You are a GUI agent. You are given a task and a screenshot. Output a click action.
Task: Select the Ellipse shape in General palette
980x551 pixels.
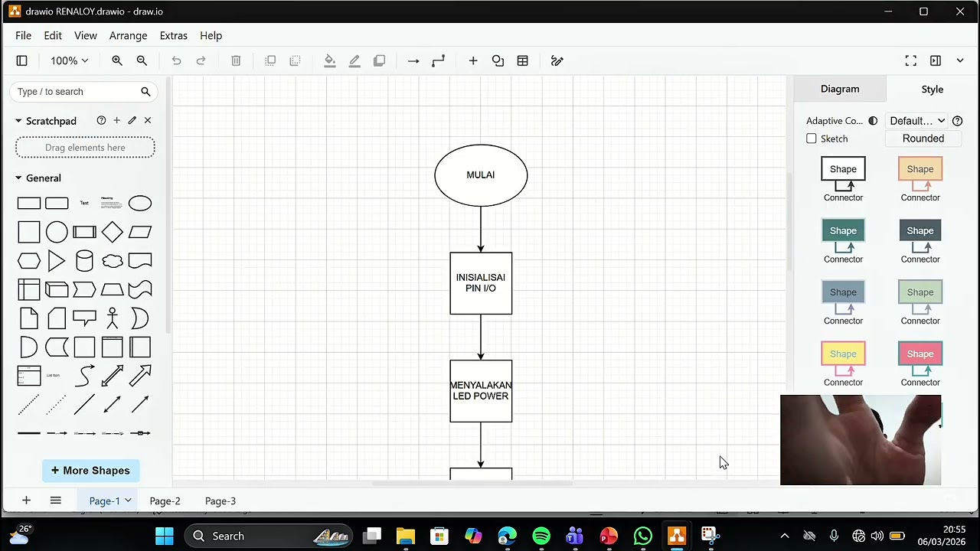point(140,203)
